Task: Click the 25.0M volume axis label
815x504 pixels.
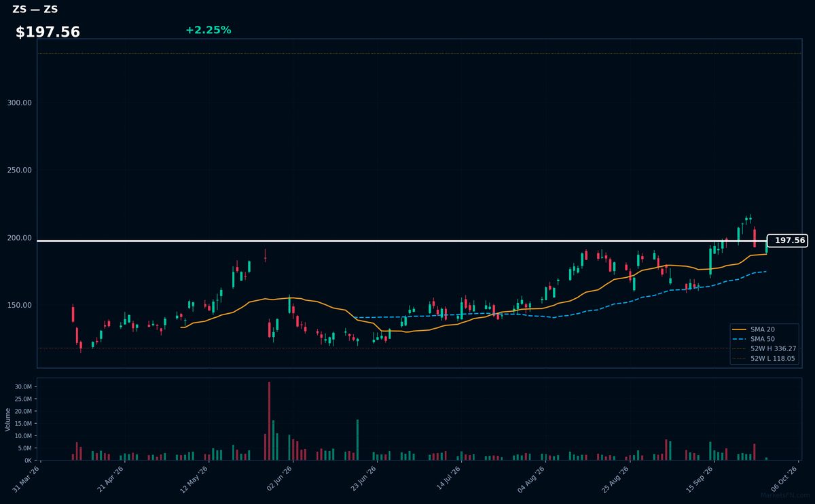Action: (x=22, y=399)
